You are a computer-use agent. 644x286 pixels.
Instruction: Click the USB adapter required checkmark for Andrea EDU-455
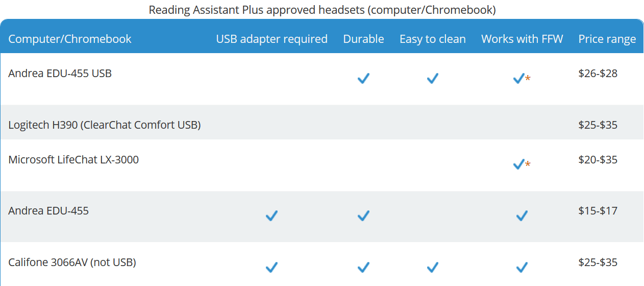point(271,216)
